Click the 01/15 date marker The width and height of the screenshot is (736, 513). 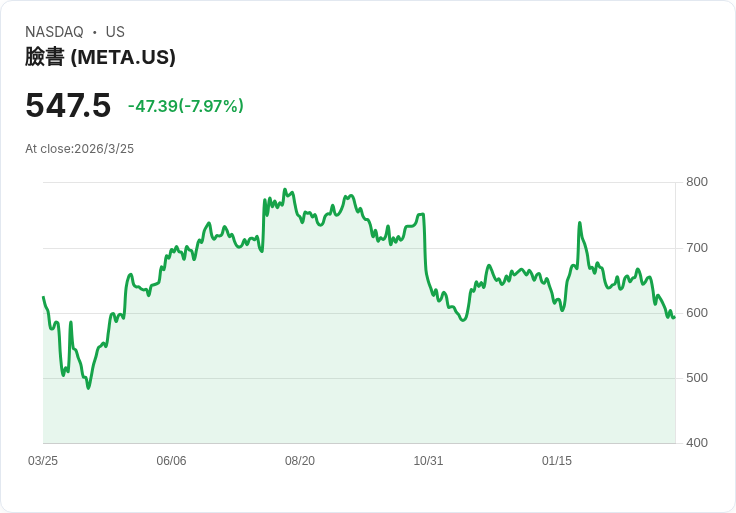click(557, 461)
